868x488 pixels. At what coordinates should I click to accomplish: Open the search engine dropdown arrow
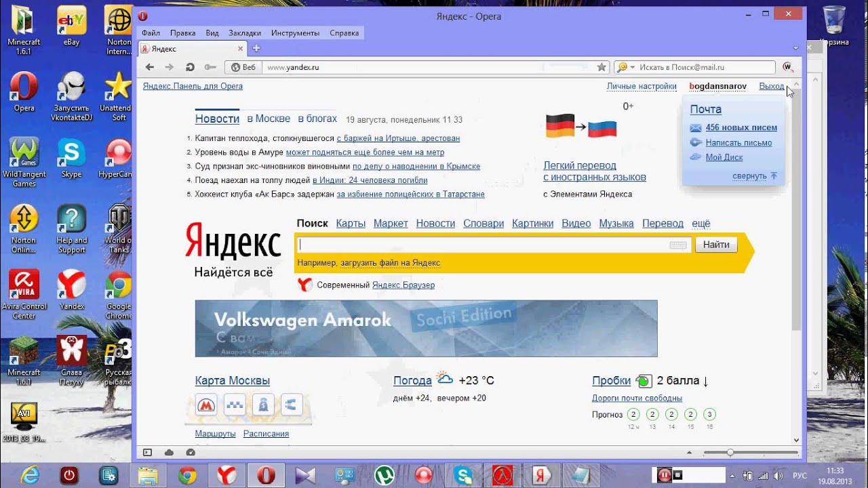click(633, 67)
